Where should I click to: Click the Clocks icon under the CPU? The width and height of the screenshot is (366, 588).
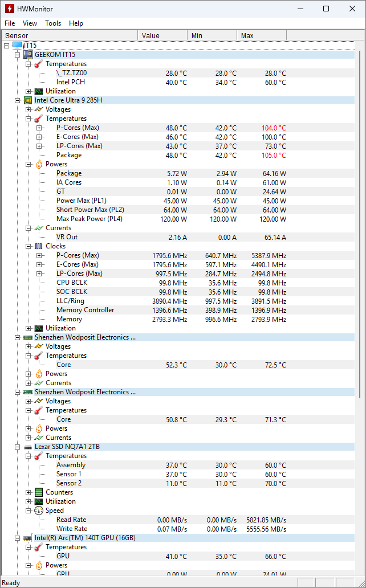pos(38,246)
